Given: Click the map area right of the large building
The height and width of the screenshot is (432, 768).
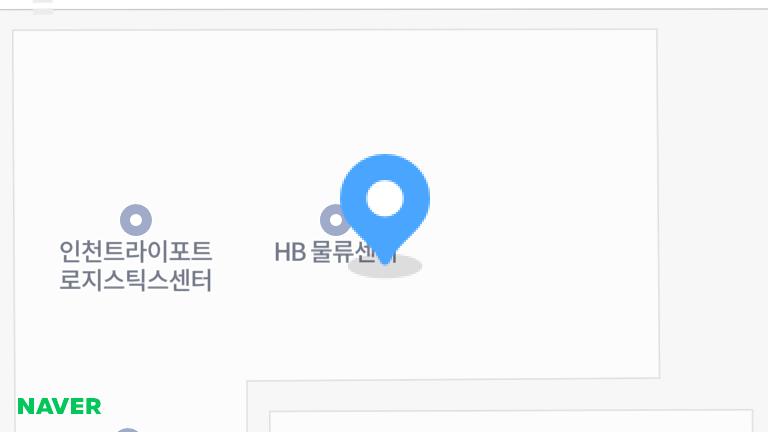Looking at the screenshot, I should [x=714, y=196].
